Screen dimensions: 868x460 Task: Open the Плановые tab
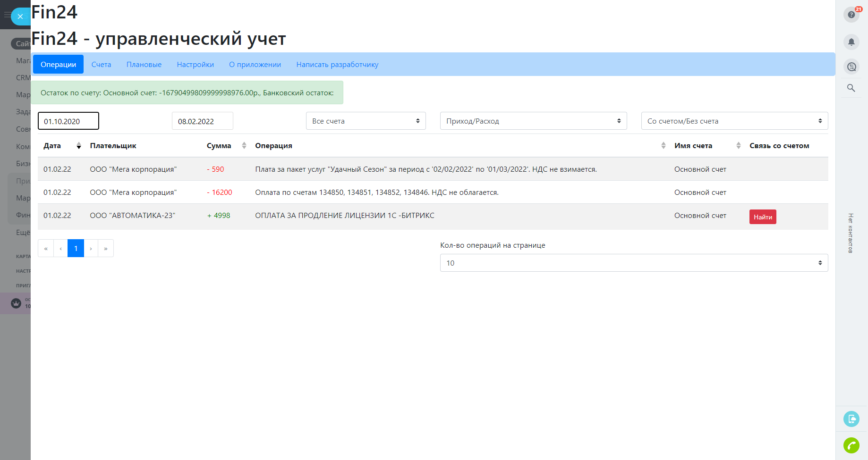[144, 64]
